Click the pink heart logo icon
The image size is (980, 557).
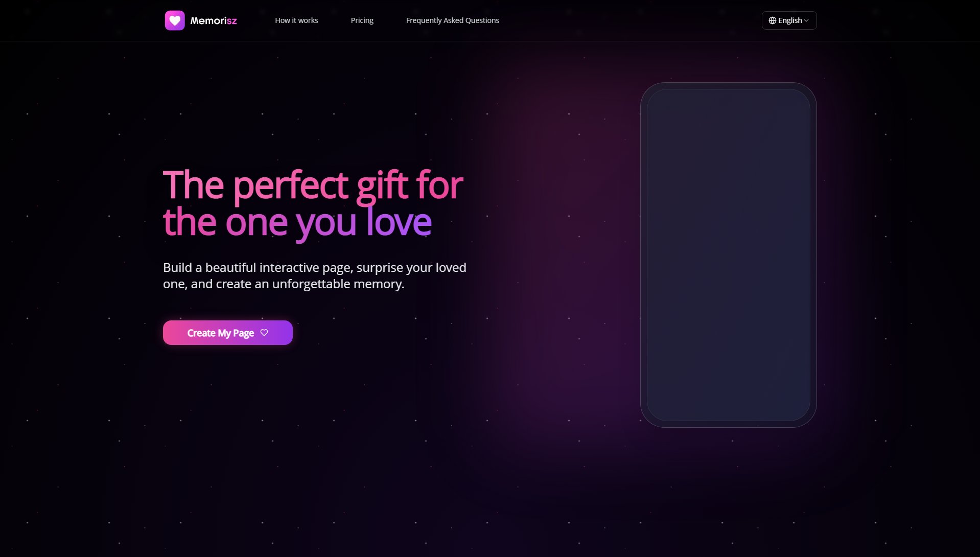click(175, 20)
